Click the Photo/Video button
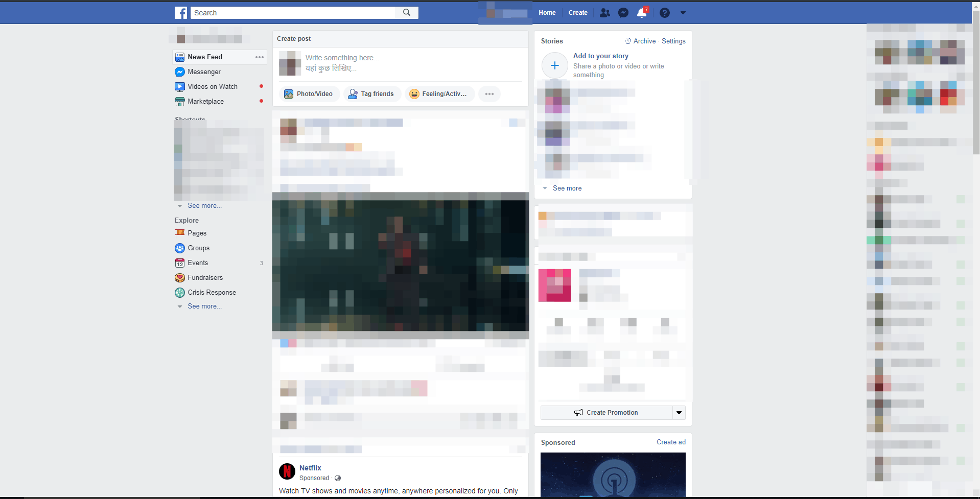The height and width of the screenshot is (499, 980). pyautogui.click(x=309, y=94)
